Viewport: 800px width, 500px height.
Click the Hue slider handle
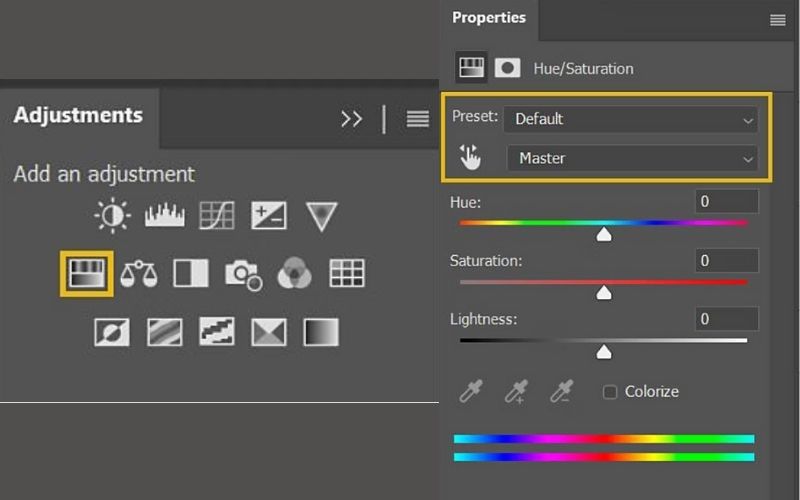(604, 235)
